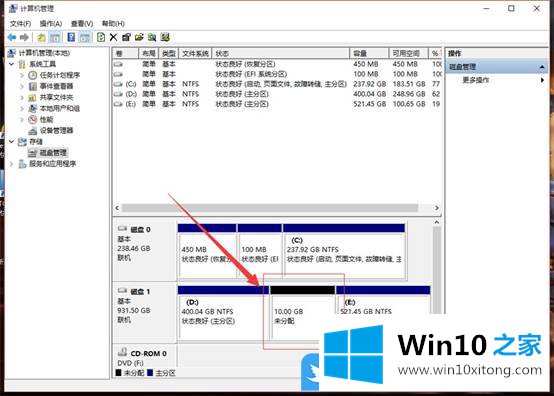Select the 性能 icon in tree
Screen dimensions: 554x396
[33, 119]
